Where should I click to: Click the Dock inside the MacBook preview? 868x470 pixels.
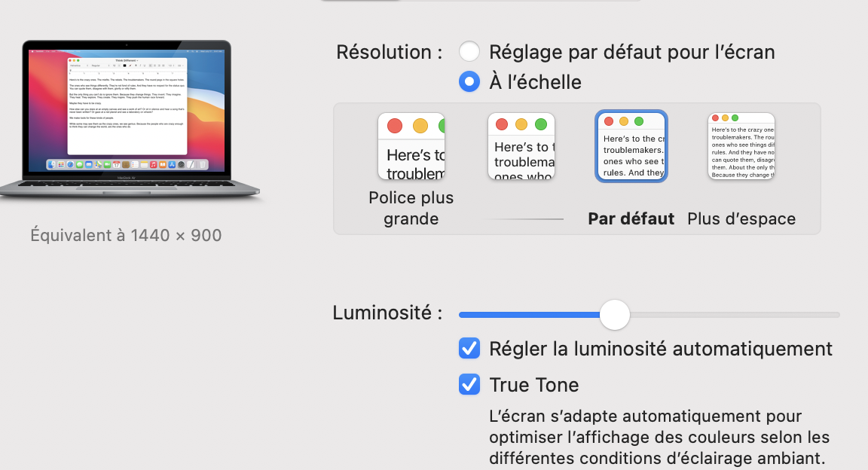coord(127,164)
